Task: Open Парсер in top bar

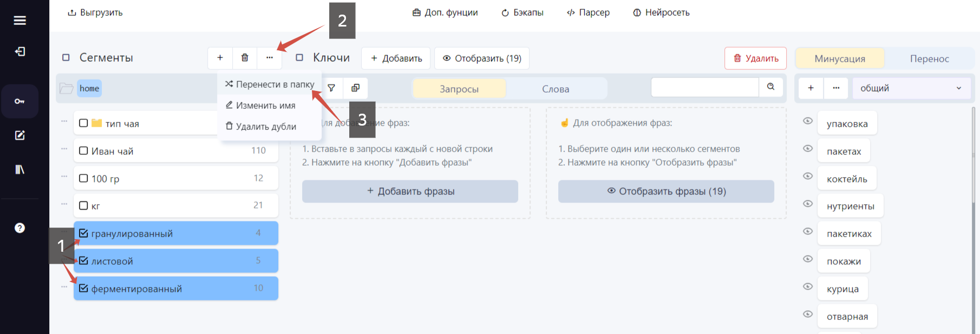Action: [588, 12]
